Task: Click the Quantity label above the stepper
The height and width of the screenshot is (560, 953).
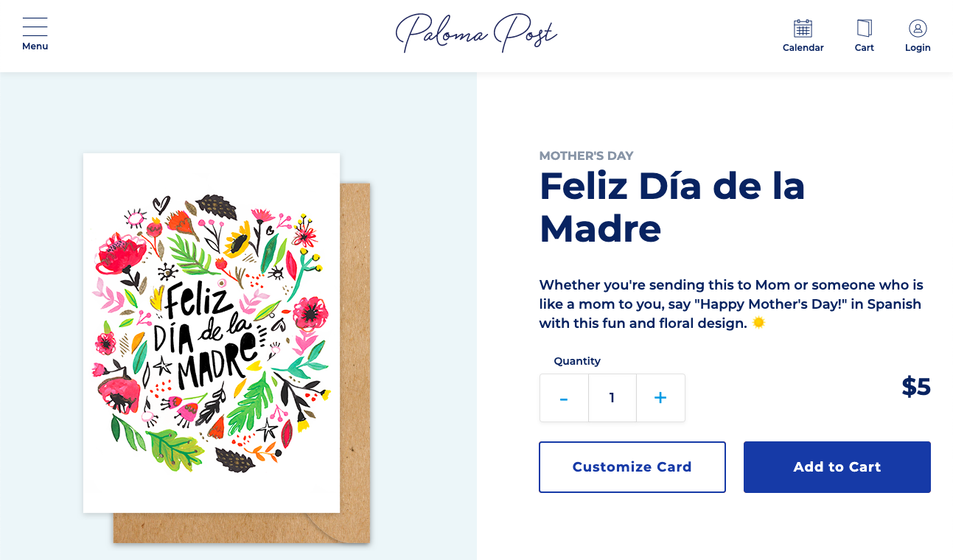Action: pyautogui.click(x=577, y=360)
